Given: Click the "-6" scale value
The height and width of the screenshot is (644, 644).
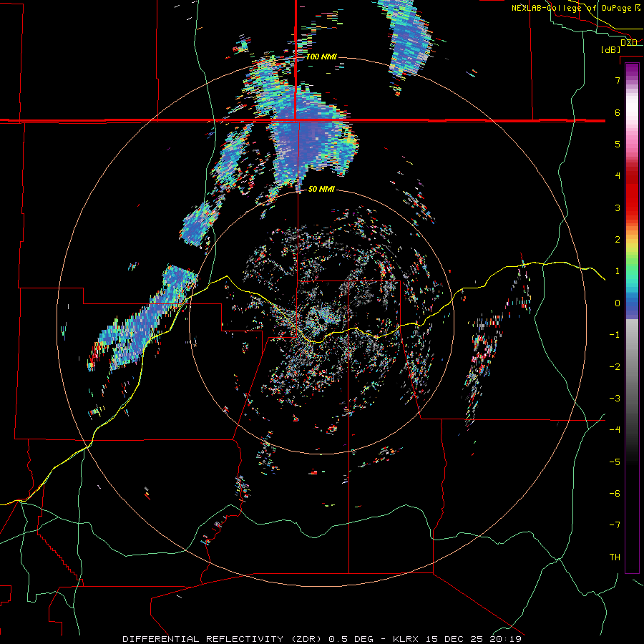Looking at the screenshot, I should point(615,494).
